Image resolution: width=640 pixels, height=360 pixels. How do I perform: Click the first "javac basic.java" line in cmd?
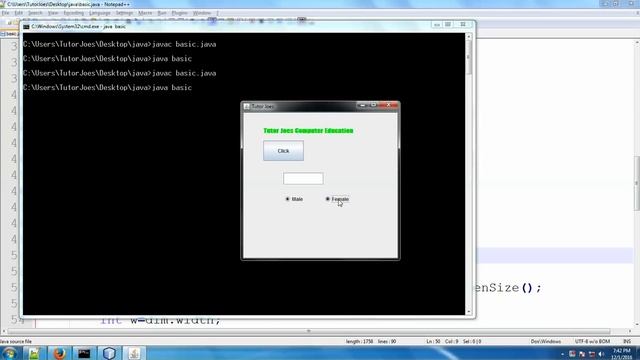click(x=184, y=44)
